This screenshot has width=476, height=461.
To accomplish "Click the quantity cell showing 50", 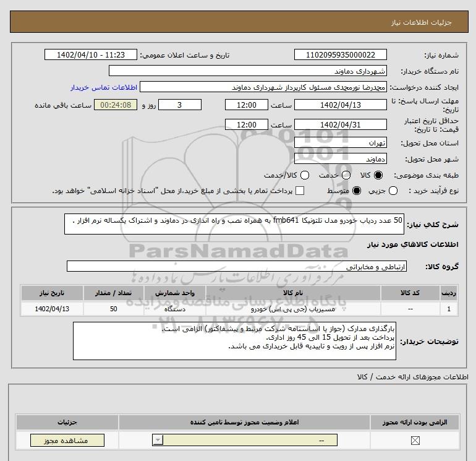I will coord(114,309).
